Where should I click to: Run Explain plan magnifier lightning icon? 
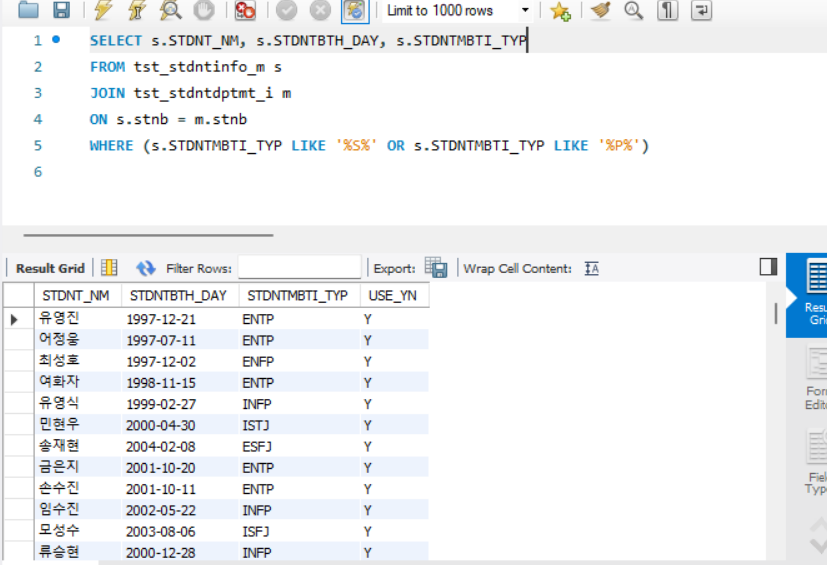(x=170, y=10)
